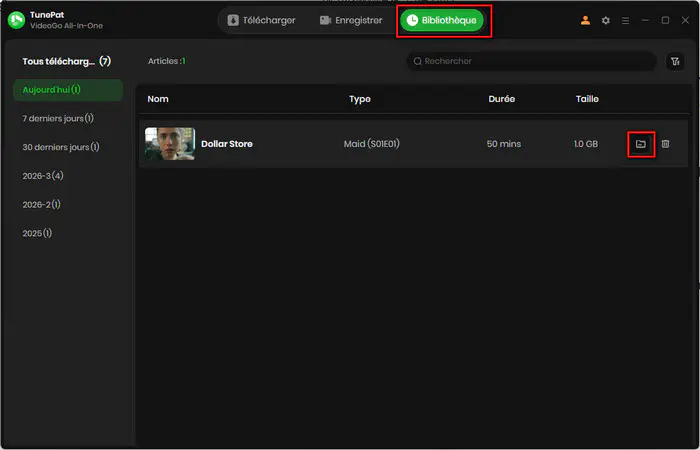Select Tous téléchargés (7) category
The image size is (700, 450).
(x=67, y=61)
